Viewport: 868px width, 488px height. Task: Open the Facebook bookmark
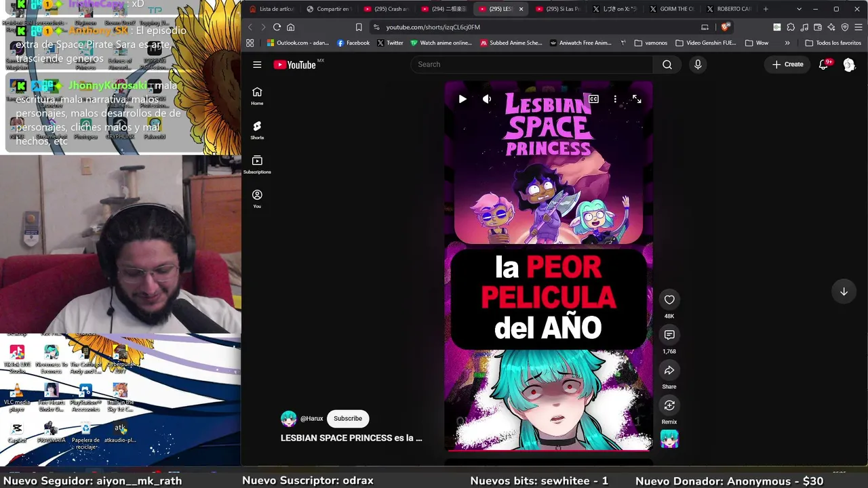coord(353,43)
